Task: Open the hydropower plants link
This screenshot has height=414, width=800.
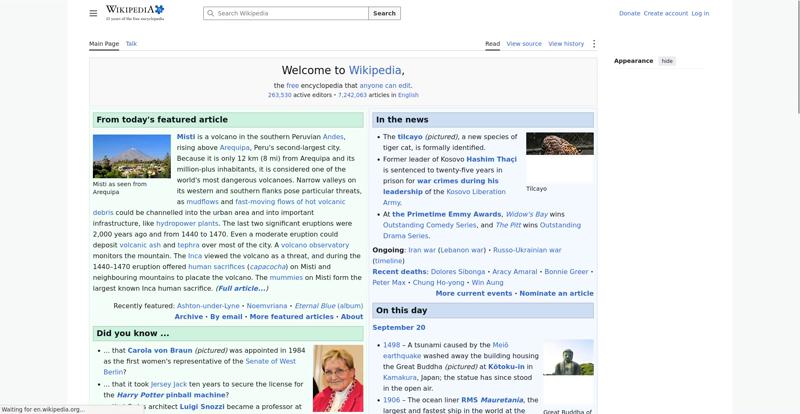Action: point(187,224)
